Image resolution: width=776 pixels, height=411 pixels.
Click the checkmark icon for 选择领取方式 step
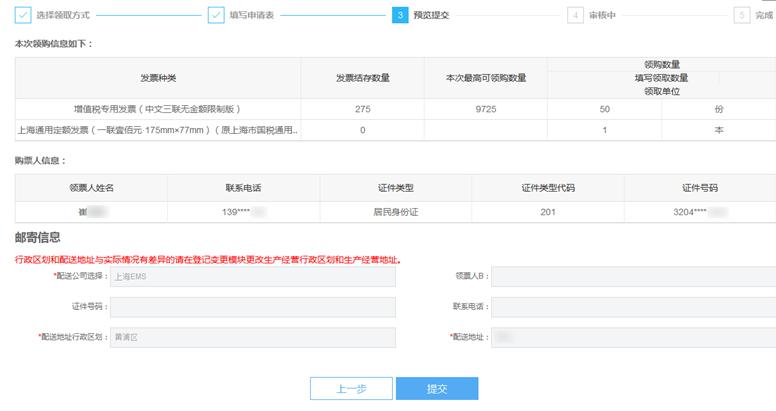21,15
